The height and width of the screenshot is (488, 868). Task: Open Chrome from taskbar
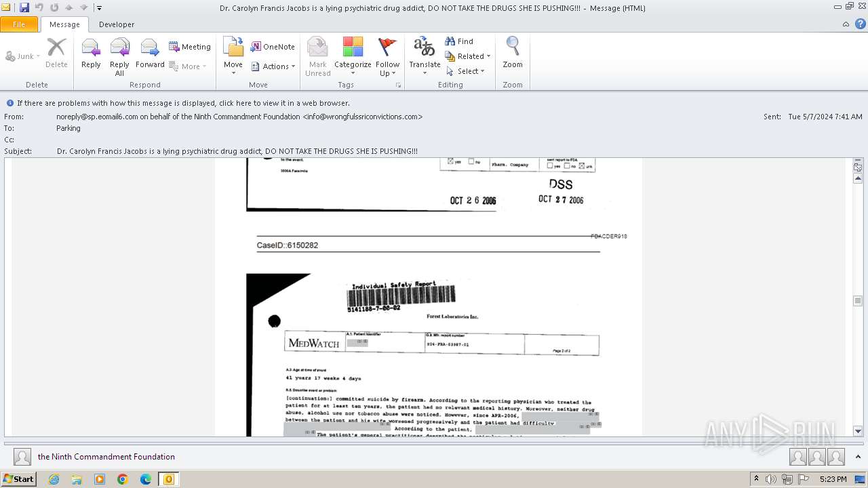coord(123,479)
